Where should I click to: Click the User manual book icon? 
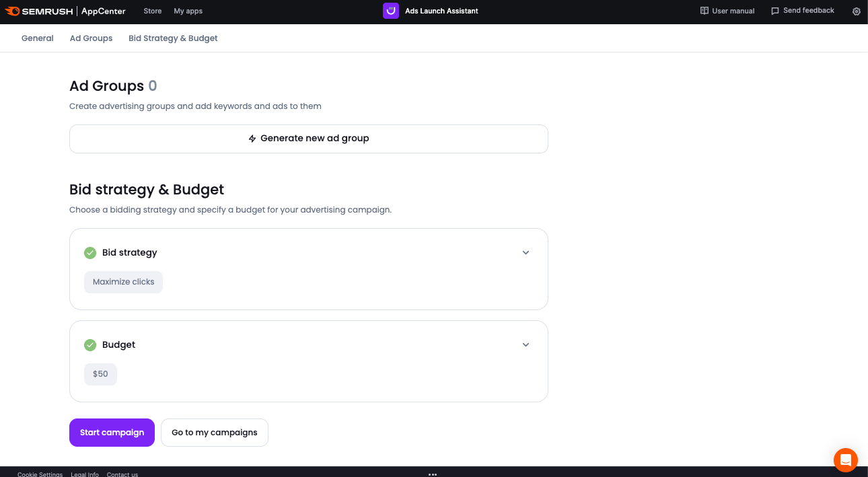click(704, 11)
